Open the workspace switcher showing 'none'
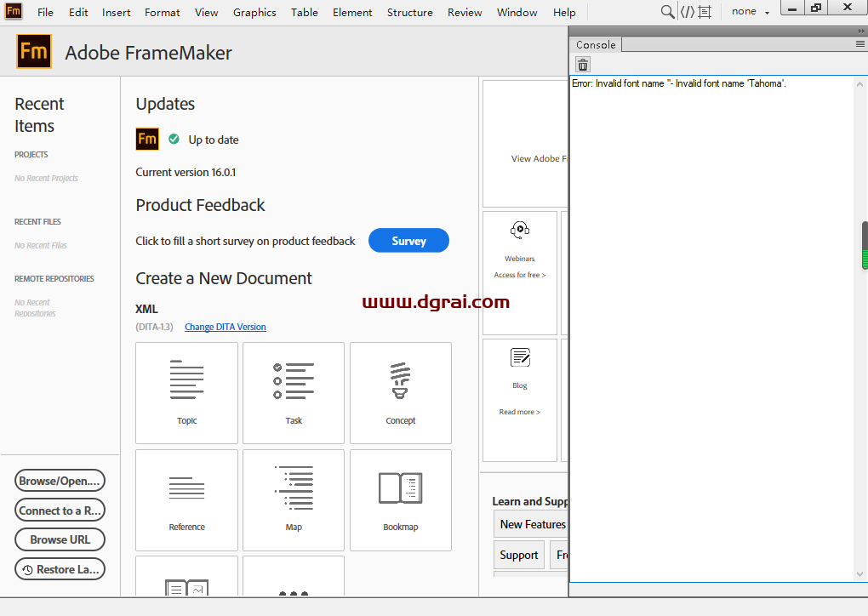868x616 pixels. point(748,12)
